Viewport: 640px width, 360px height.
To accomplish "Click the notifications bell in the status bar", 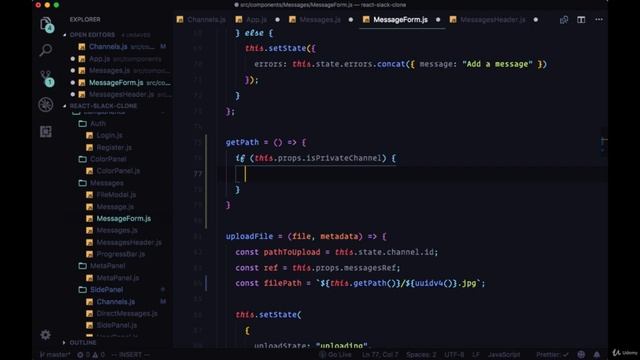I will coord(597,355).
